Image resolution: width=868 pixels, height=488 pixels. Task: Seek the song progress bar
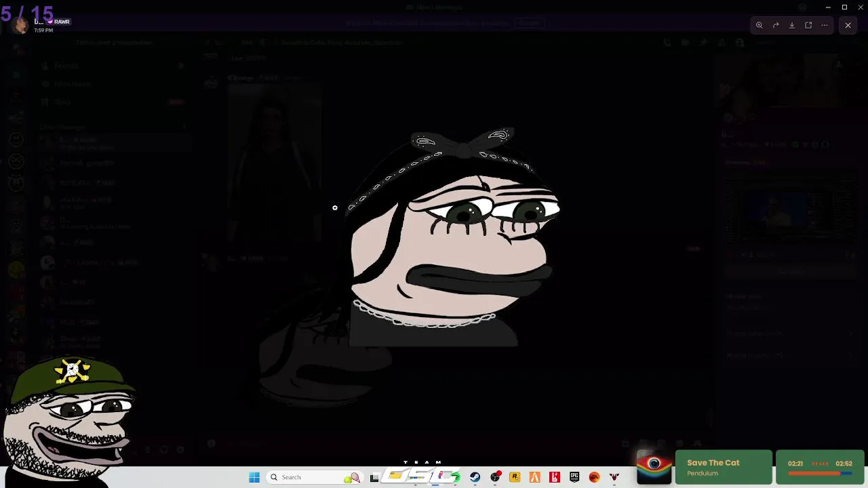pos(820,473)
